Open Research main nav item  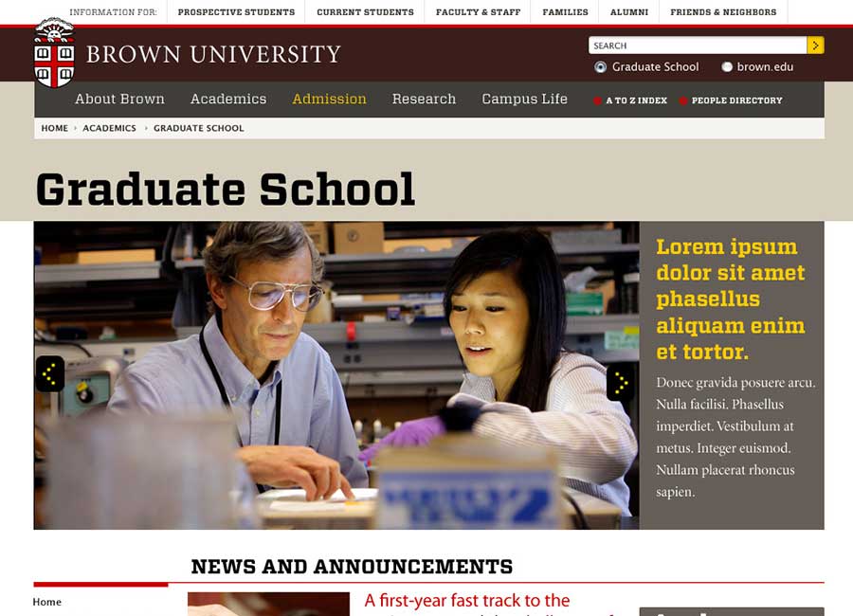[424, 100]
